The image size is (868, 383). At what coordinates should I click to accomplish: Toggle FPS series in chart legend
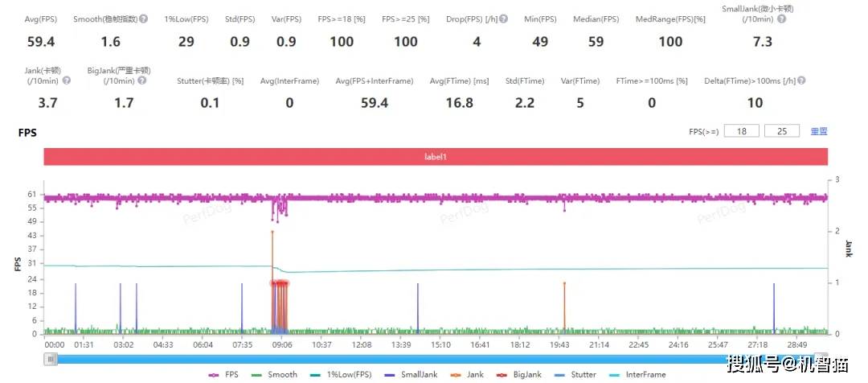[x=224, y=375]
